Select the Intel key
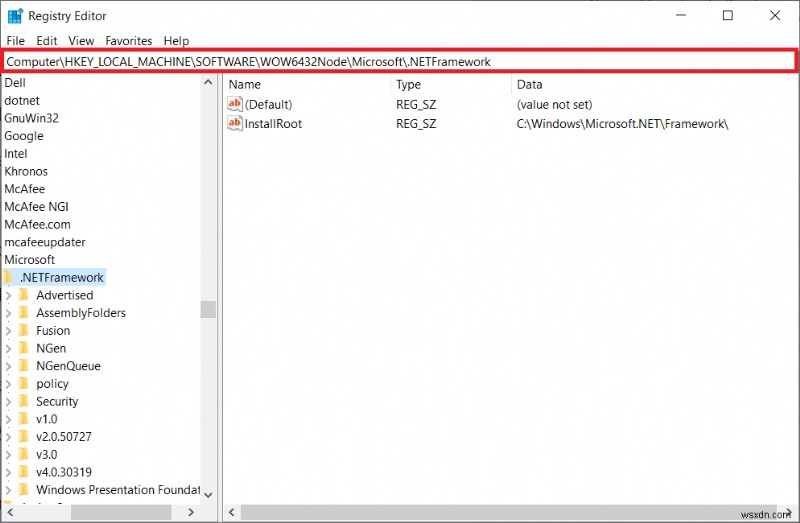 click(x=16, y=154)
